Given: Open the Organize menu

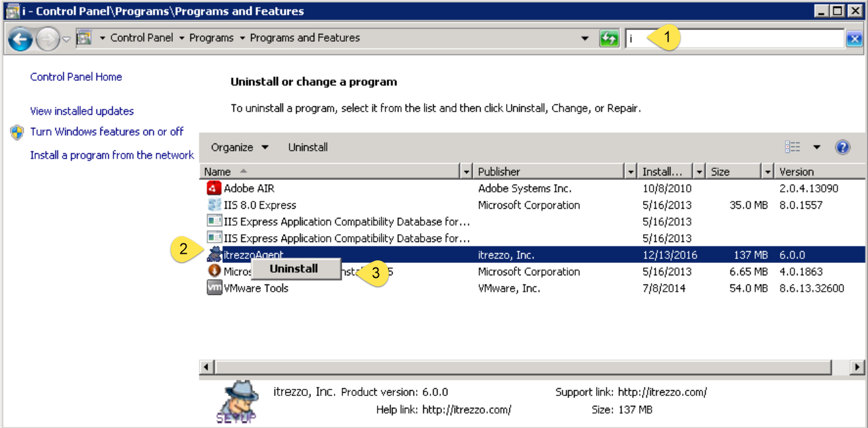Looking at the screenshot, I should [239, 147].
